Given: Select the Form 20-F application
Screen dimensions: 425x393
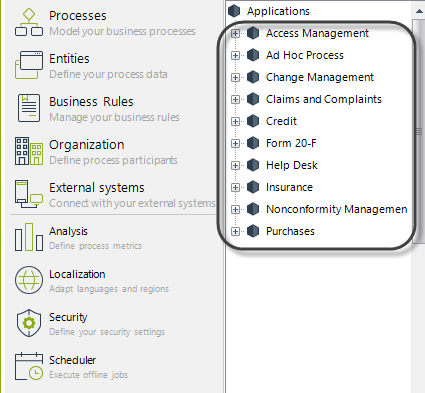Looking at the screenshot, I should [291, 143].
